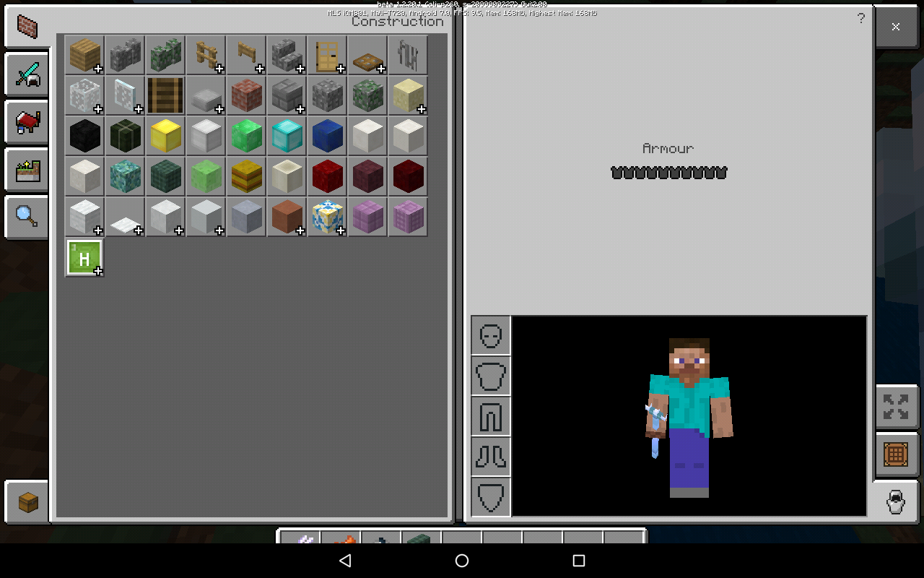Close the inventory screen with the X button

[896, 27]
